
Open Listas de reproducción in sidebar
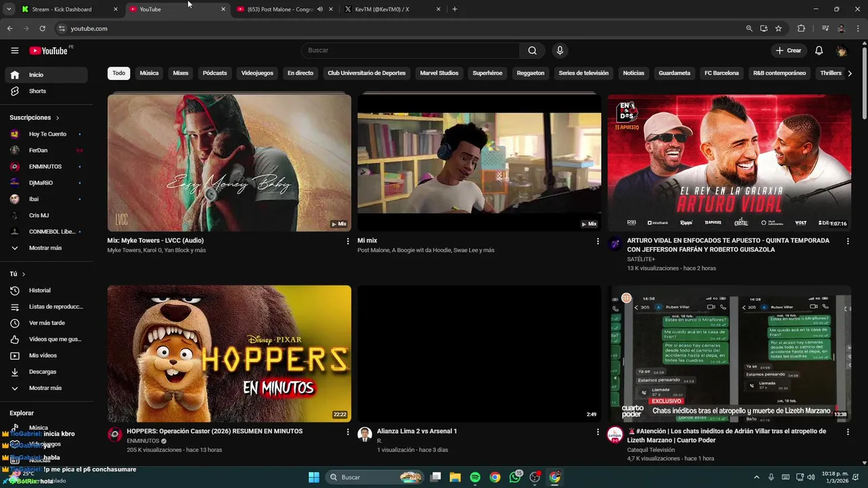46,306
